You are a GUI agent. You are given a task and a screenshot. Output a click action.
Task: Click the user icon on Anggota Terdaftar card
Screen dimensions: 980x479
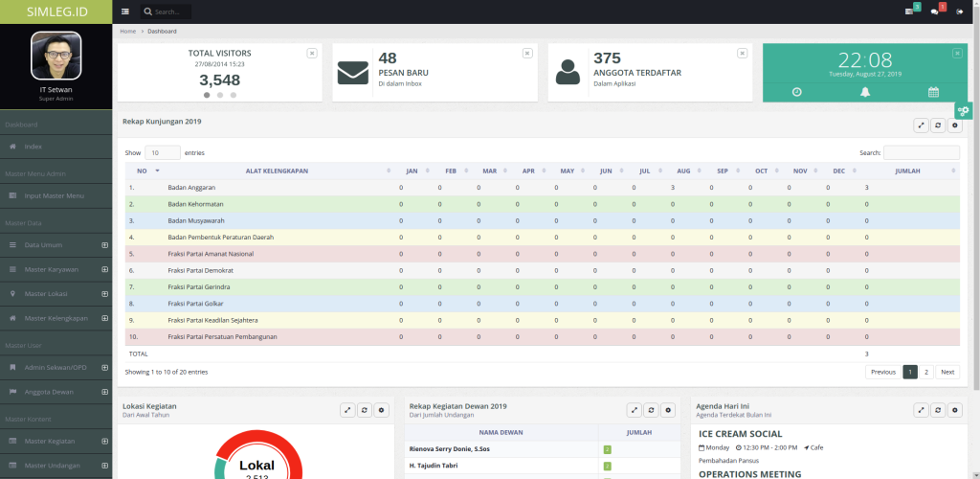(568, 72)
